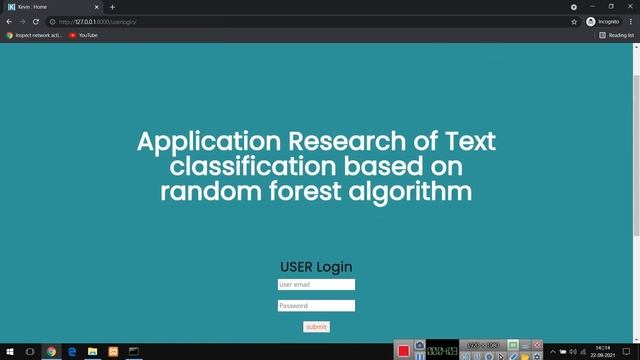The image size is (640, 360).
Task: Click the round media indicator in the title bar
Action: [x=574, y=7]
